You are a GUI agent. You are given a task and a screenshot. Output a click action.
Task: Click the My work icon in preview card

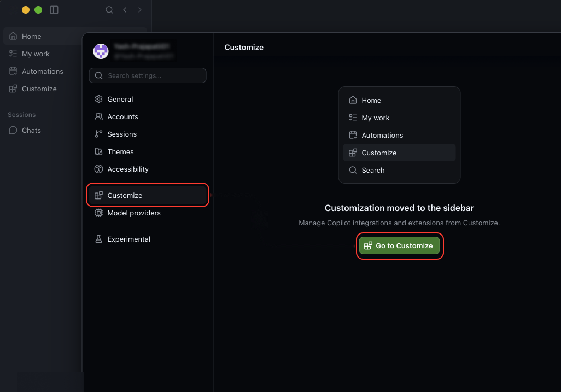pyautogui.click(x=353, y=118)
